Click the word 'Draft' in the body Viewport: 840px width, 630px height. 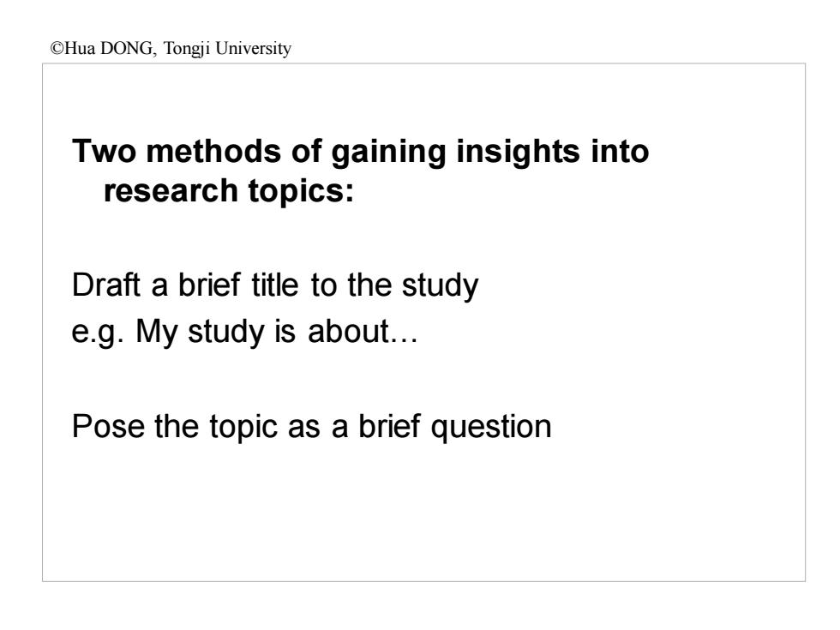(106, 285)
